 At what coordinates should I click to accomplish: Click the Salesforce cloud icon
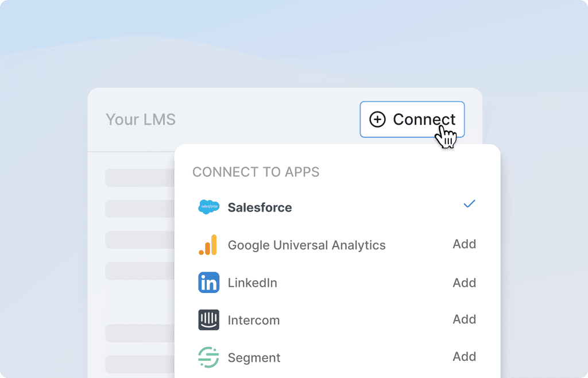(x=208, y=207)
